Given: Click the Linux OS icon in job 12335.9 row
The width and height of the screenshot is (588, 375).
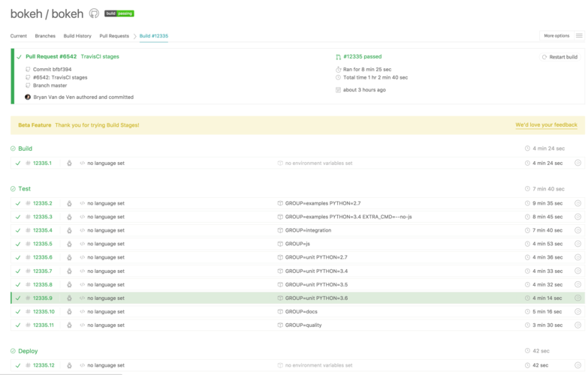Looking at the screenshot, I should coord(69,298).
